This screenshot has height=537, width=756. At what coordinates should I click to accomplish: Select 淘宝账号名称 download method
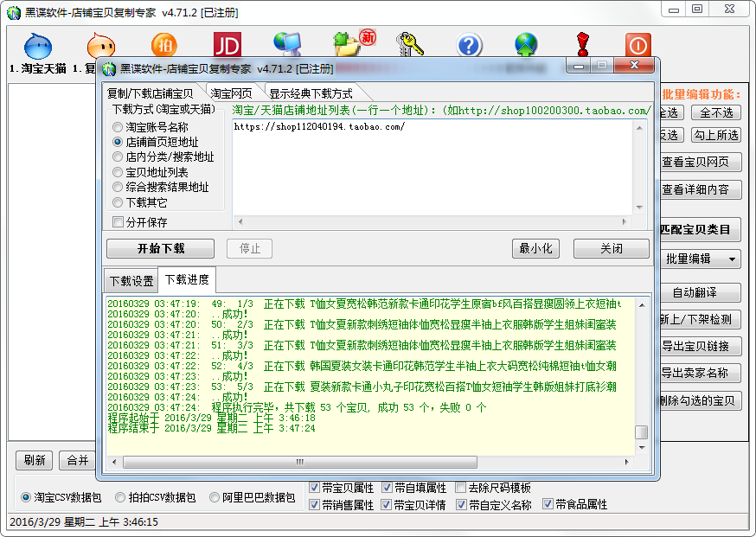click(118, 127)
